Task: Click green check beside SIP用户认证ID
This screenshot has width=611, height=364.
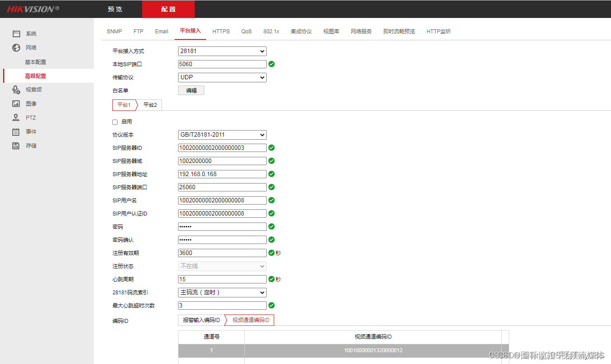Action: pyautogui.click(x=272, y=213)
